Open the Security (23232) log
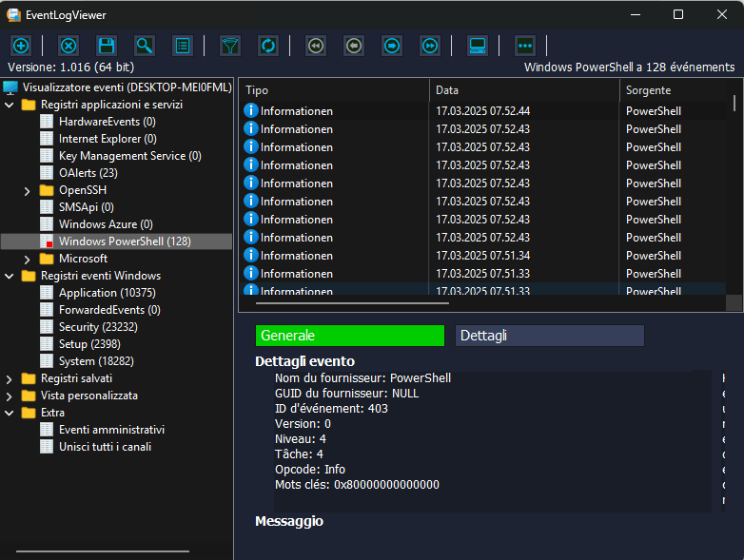The height and width of the screenshot is (560, 744). (91, 327)
